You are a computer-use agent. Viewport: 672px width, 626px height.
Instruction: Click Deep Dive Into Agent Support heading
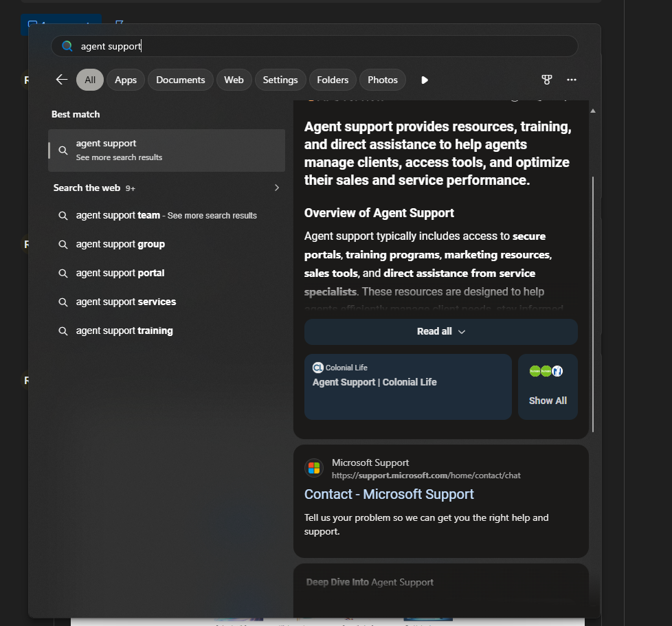370,582
